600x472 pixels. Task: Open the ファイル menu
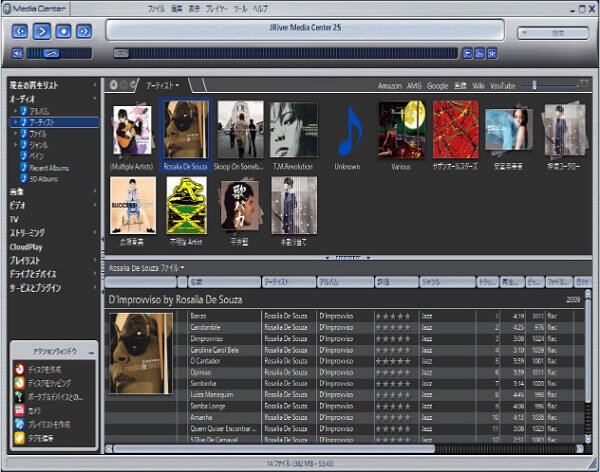click(x=156, y=9)
